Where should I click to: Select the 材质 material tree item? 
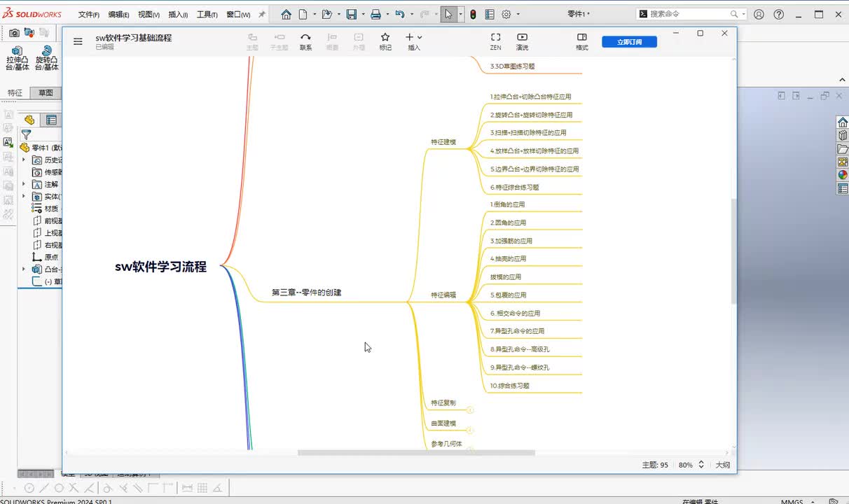(47, 209)
